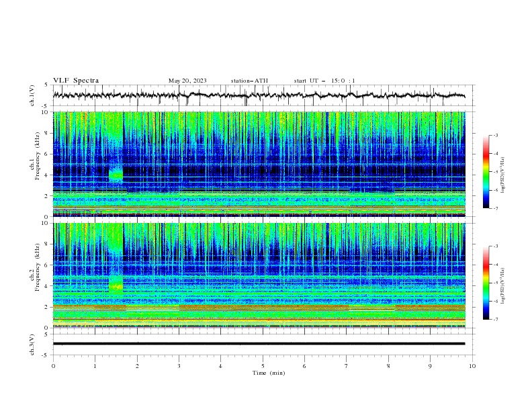Click time axis tick label "2"
This screenshot has width=532, height=411.
137,366
